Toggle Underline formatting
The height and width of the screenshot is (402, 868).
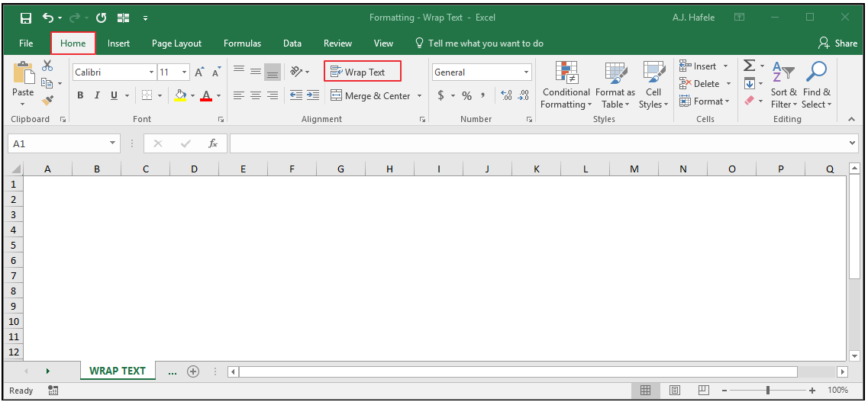(114, 95)
